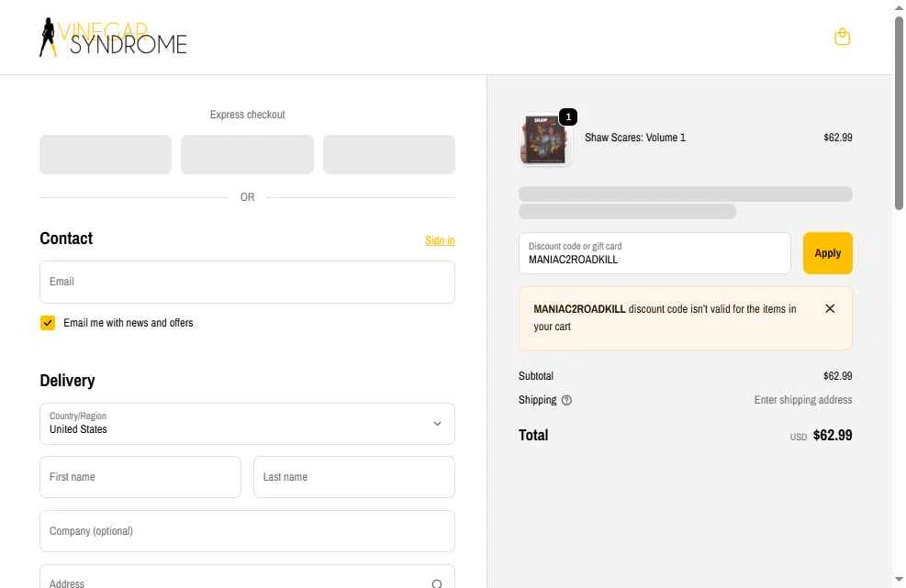Open the shopping bag cart icon
The width and height of the screenshot is (906, 588).
click(842, 37)
